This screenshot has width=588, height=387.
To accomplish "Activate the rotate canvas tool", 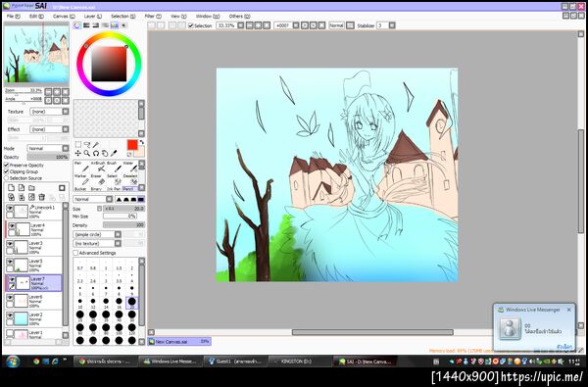I will (x=96, y=153).
